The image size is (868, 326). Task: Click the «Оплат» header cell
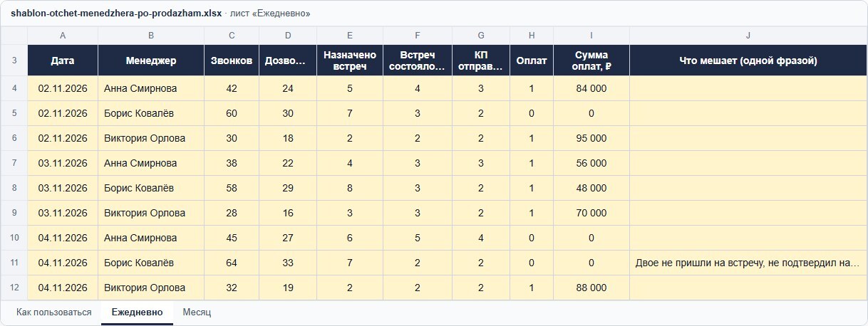point(532,61)
